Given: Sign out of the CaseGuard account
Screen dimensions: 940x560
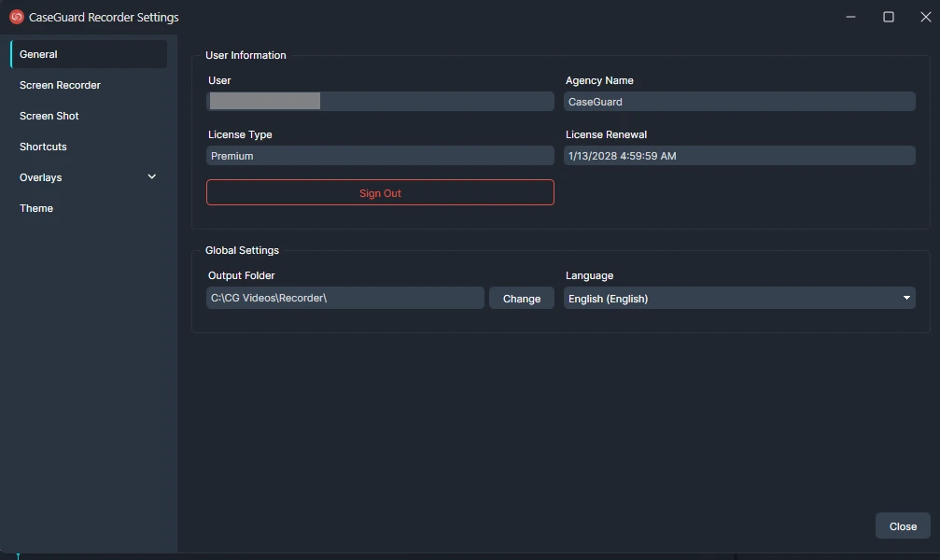Looking at the screenshot, I should click(380, 192).
